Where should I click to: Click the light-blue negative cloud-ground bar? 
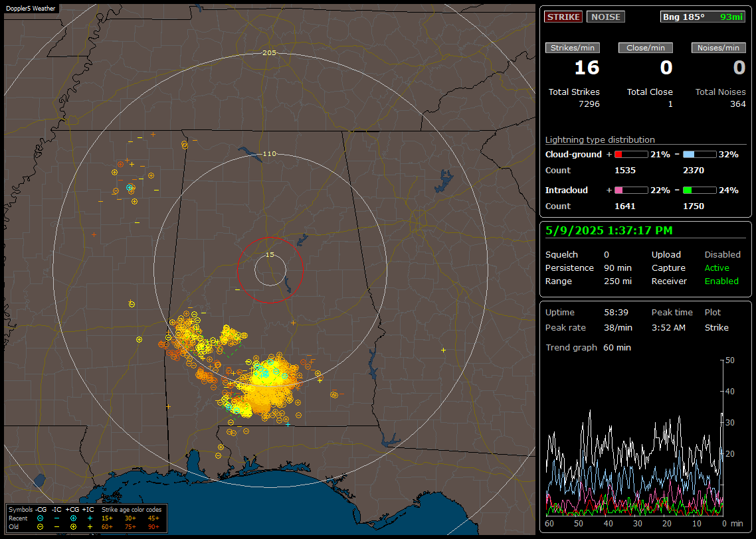coord(700,155)
